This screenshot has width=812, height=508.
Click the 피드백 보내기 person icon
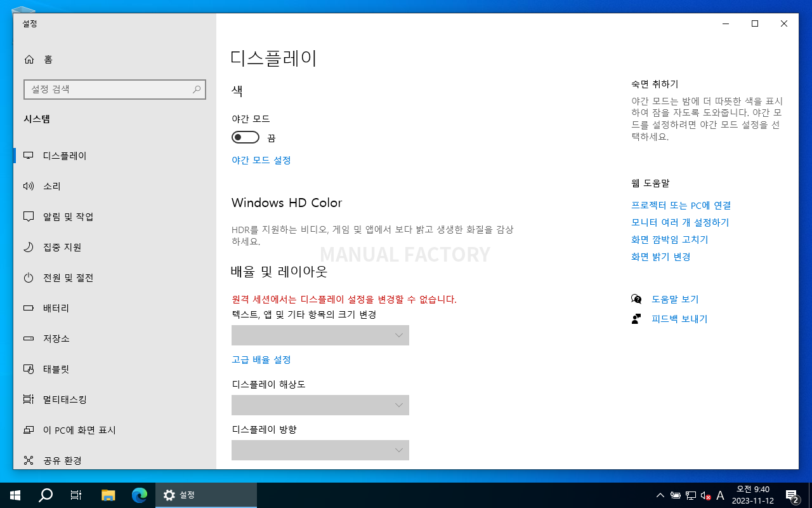tap(636, 319)
